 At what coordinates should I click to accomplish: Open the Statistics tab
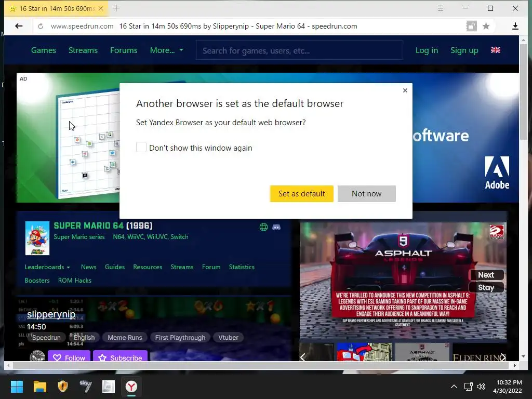coord(242,267)
